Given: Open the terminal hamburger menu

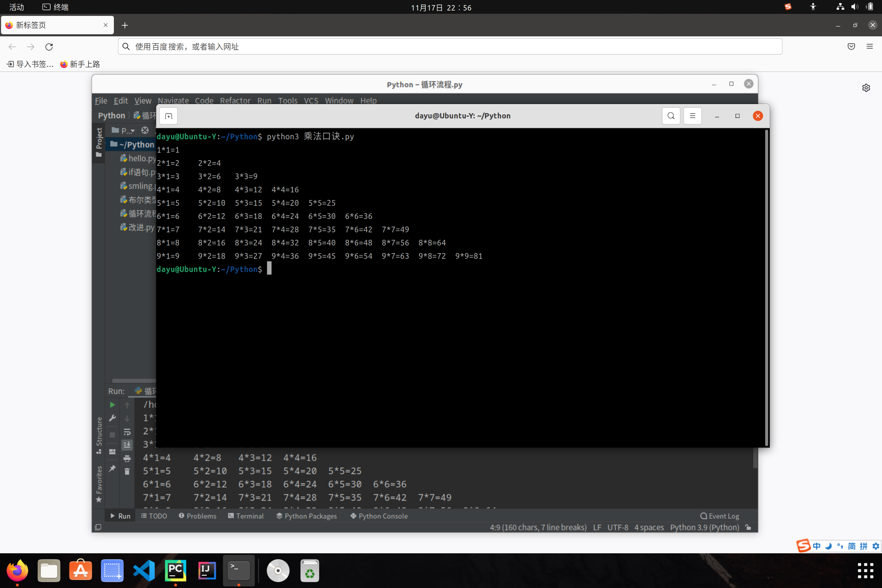Looking at the screenshot, I should click(693, 116).
